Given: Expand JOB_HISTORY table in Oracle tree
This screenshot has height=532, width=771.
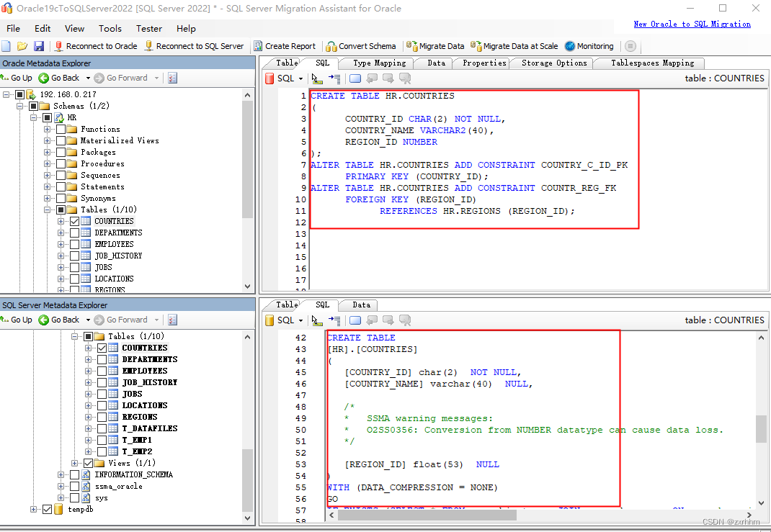Looking at the screenshot, I should click(61, 256).
